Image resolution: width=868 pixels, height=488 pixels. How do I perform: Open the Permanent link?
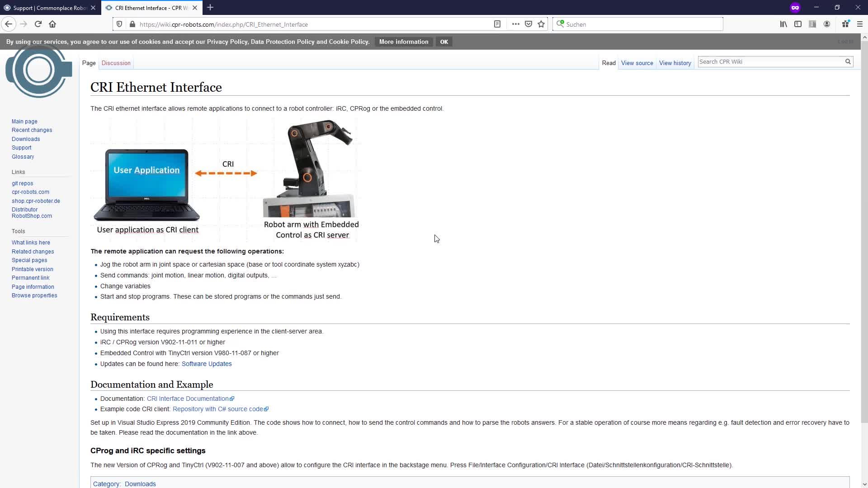31,278
